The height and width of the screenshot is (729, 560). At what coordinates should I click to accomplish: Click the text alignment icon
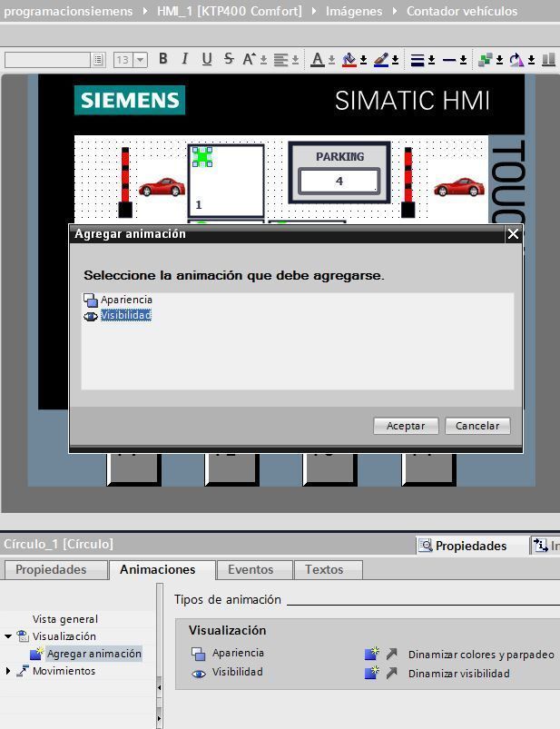coord(280,60)
